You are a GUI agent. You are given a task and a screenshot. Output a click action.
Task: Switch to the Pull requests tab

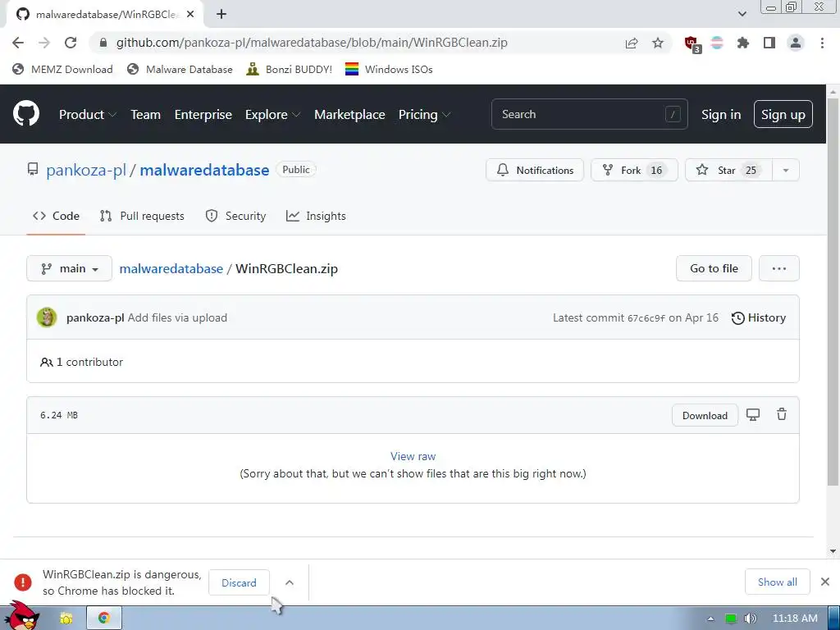tap(142, 216)
